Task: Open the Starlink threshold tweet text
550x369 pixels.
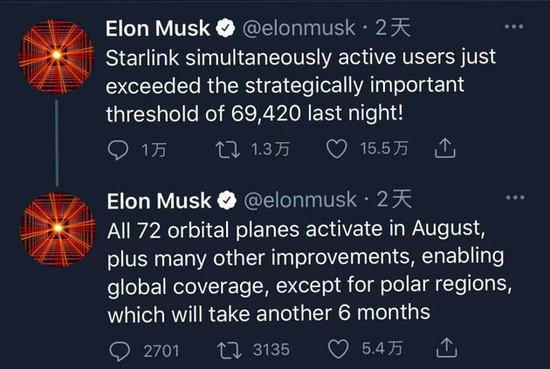Action: [x=301, y=86]
